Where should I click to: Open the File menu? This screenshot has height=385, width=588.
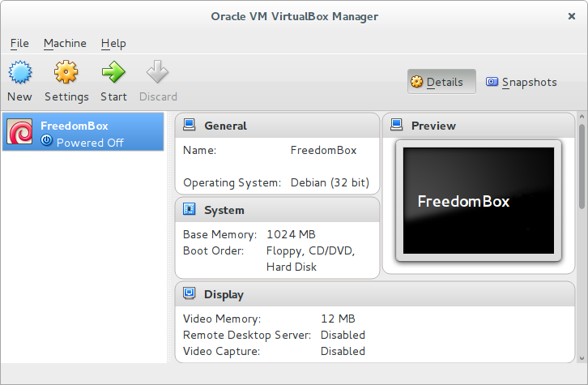click(x=19, y=44)
